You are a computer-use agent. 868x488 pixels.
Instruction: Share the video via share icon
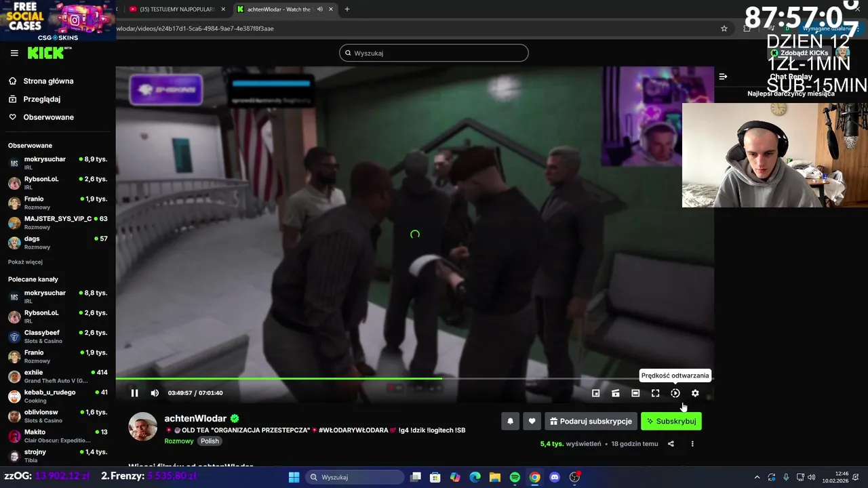click(671, 444)
